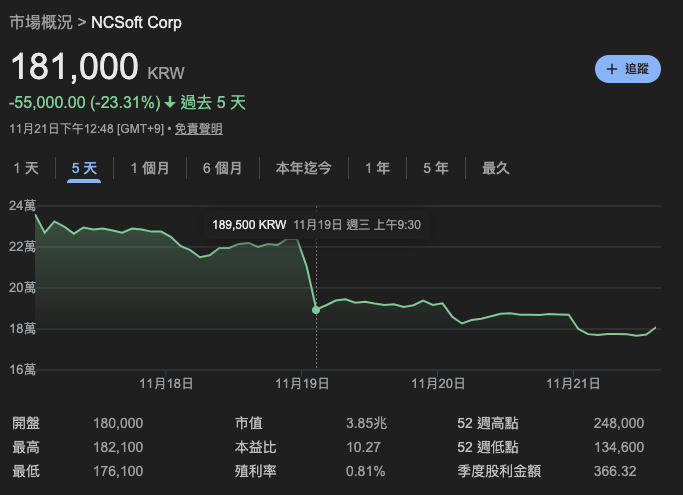Image resolution: width=683 pixels, height=495 pixels.
Task: Click the 22萬 y-axis label
Action: coord(22,247)
